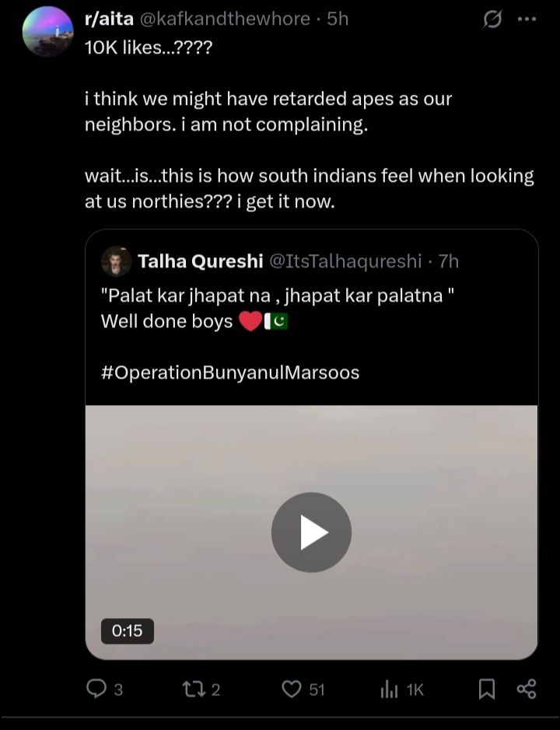Open the three-dot more options menu
Viewport: 560px width, 730px height.
pos(527,19)
